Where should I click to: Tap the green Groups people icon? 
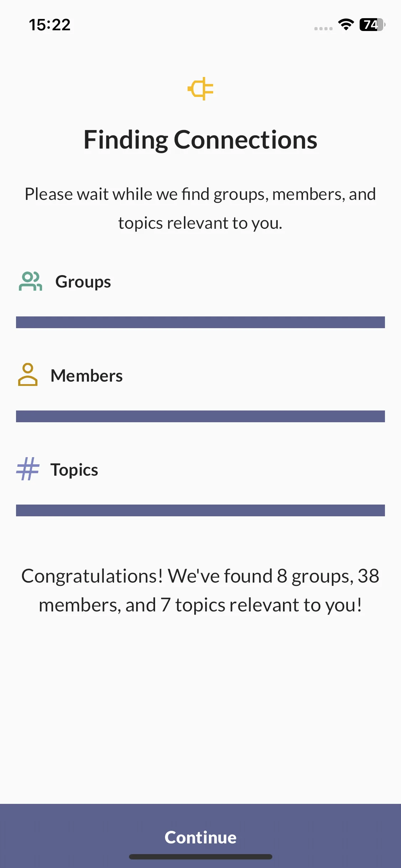click(x=30, y=281)
